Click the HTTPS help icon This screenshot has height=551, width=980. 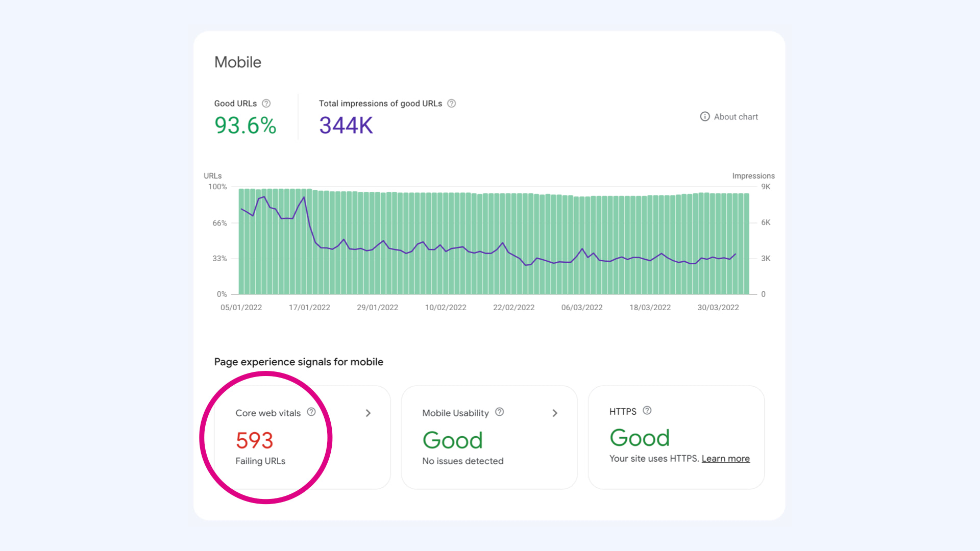647,410
